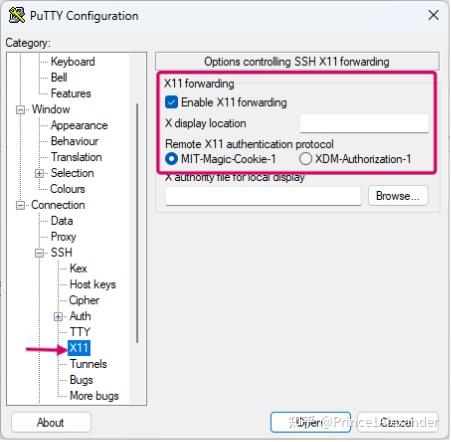
Task: Go to the Appearance category
Action: click(x=79, y=125)
